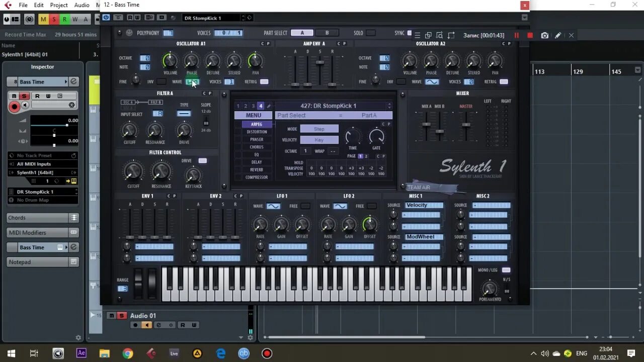Select Part B in PART SELECT
This screenshot has height=362, width=644.
327,33
